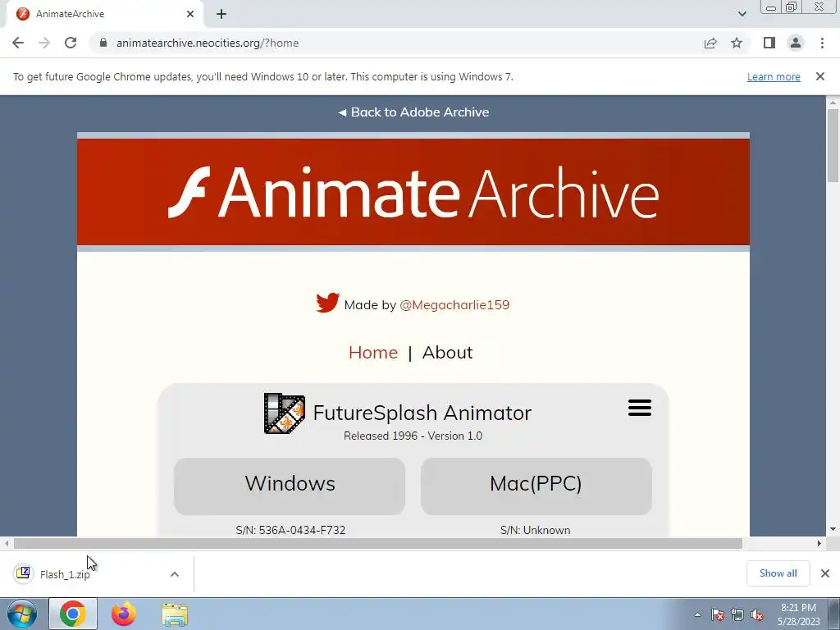View site info via padlock icon
Image resolution: width=840 pixels, height=630 pixels.
point(103,43)
